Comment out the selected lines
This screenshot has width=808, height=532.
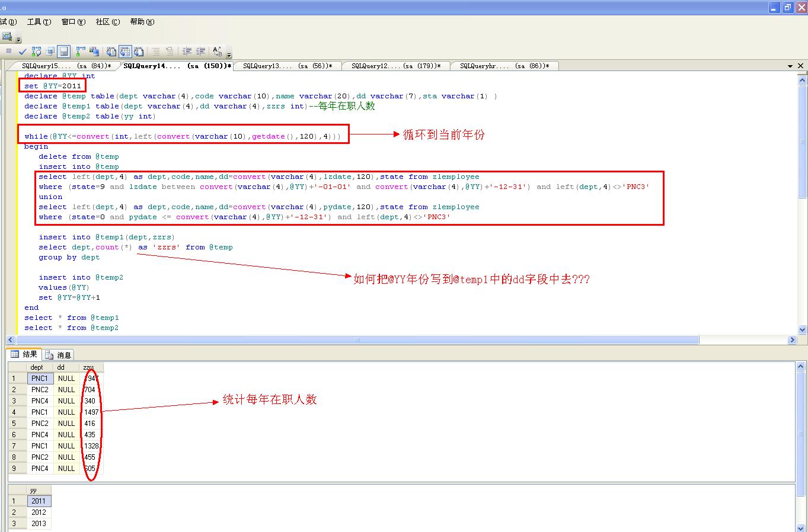point(156,52)
